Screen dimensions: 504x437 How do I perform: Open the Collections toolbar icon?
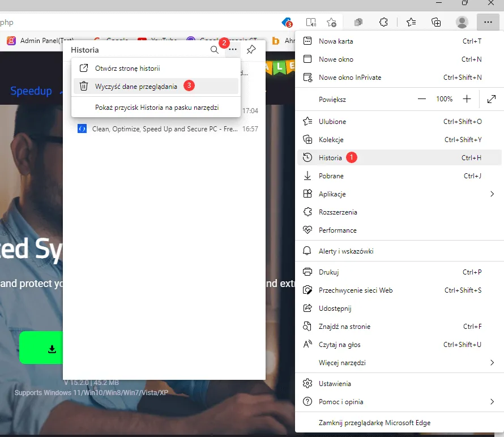(436, 22)
